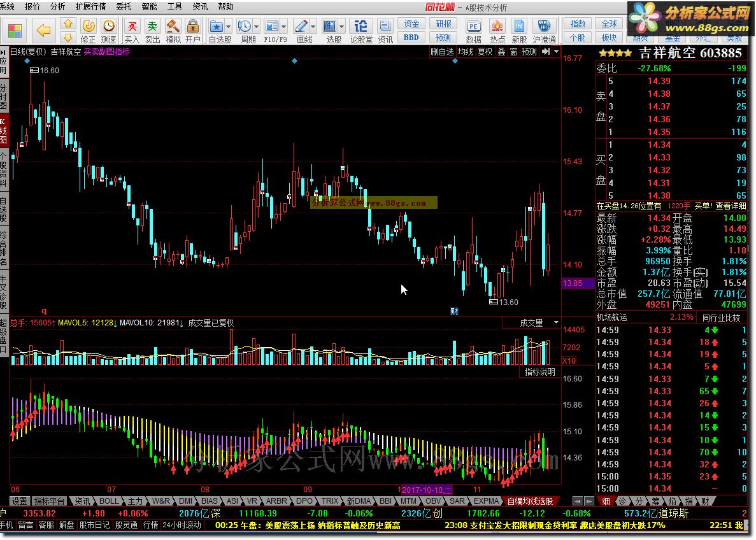The image size is (756, 540).
Task: Click the 板块 button
Action: click(609, 37)
